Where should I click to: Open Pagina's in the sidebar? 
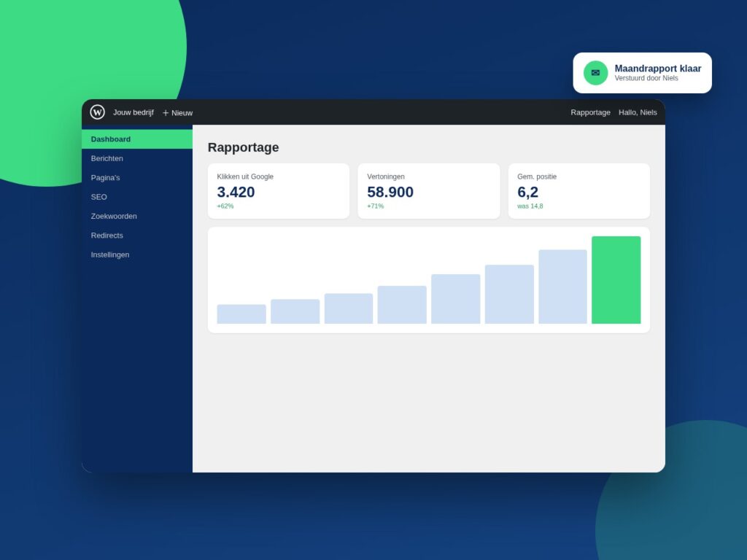coord(137,178)
